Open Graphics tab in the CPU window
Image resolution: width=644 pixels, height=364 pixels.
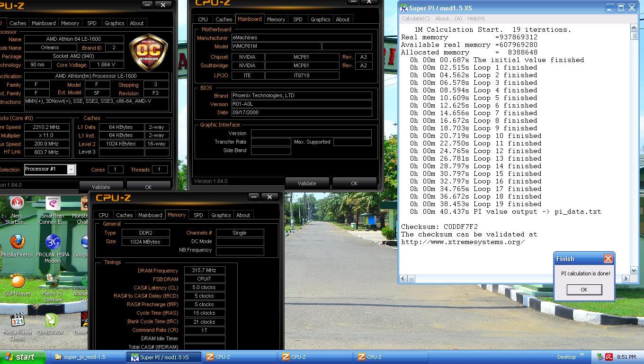click(x=114, y=23)
